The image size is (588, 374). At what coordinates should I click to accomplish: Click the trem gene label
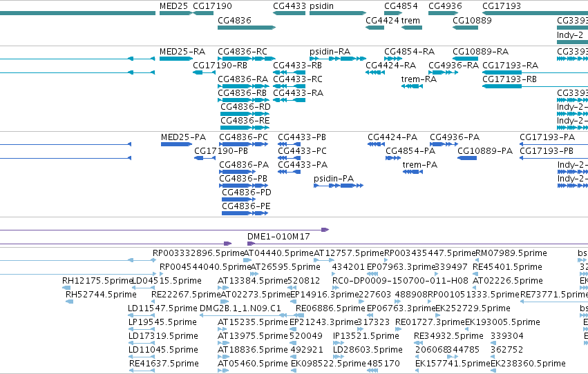tap(410, 20)
